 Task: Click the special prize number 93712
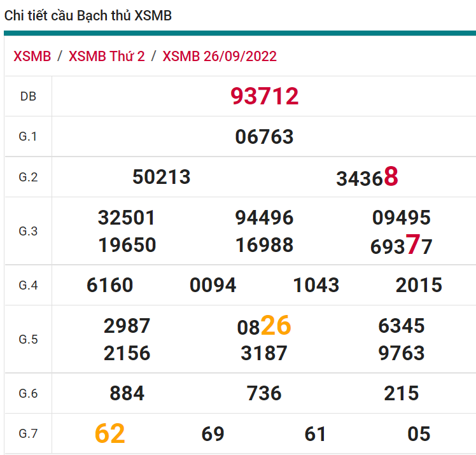[x=264, y=97]
